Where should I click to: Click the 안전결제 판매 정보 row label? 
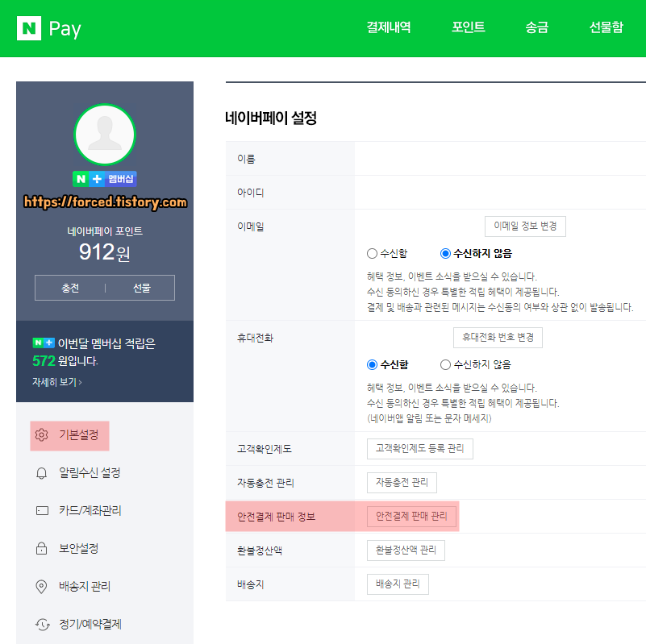pos(276,517)
